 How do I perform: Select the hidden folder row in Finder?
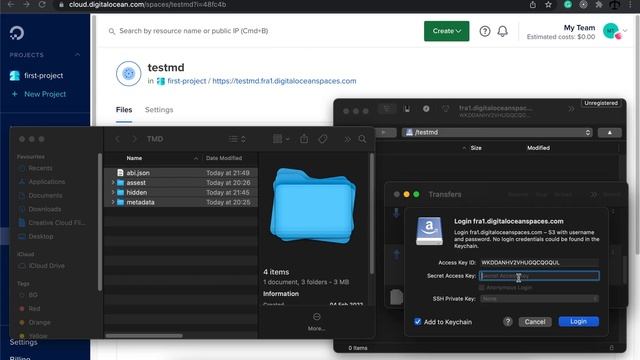(x=181, y=192)
